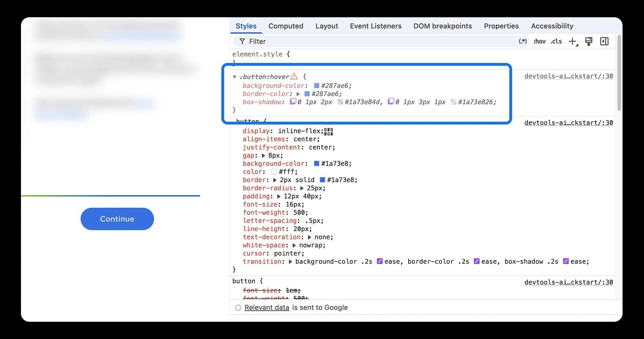644x339 pixels.
Task: Open easing editor icon after 'background-color .2s'
Action: click(x=380, y=262)
